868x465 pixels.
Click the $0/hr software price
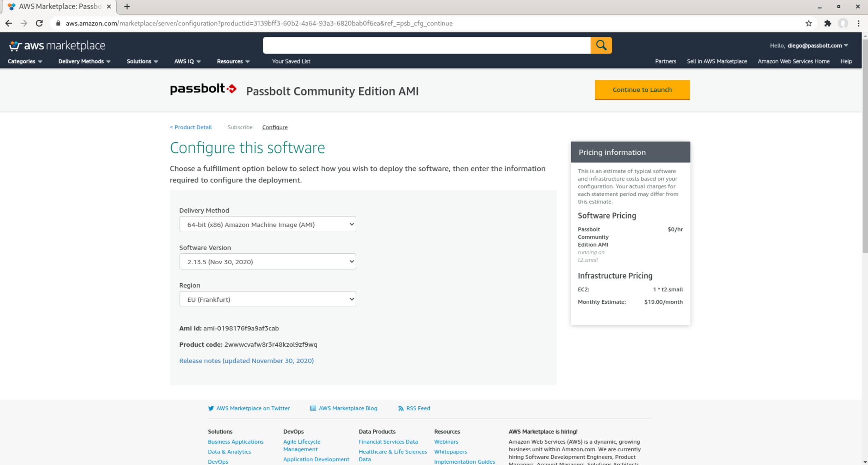(675, 229)
